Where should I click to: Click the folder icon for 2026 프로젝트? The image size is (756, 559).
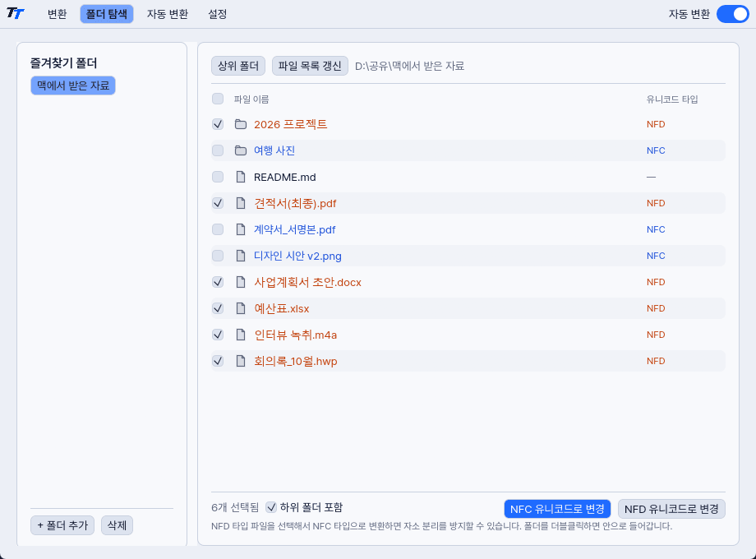[241, 124]
